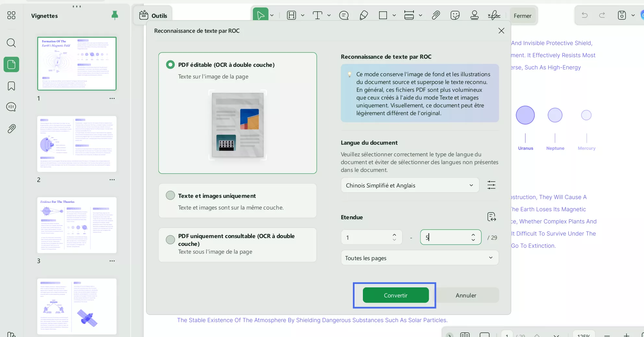Expand the text tool options arrow
The height and width of the screenshot is (337, 644).
click(329, 15)
